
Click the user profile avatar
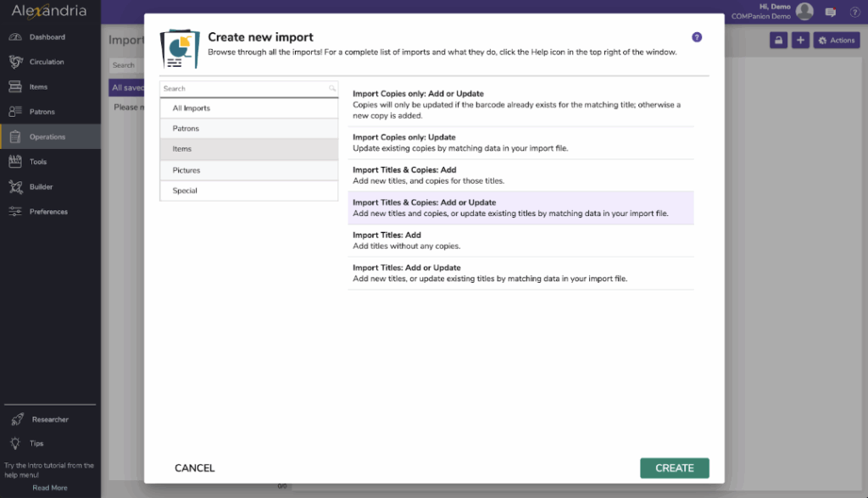pyautogui.click(x=804, y=11)
